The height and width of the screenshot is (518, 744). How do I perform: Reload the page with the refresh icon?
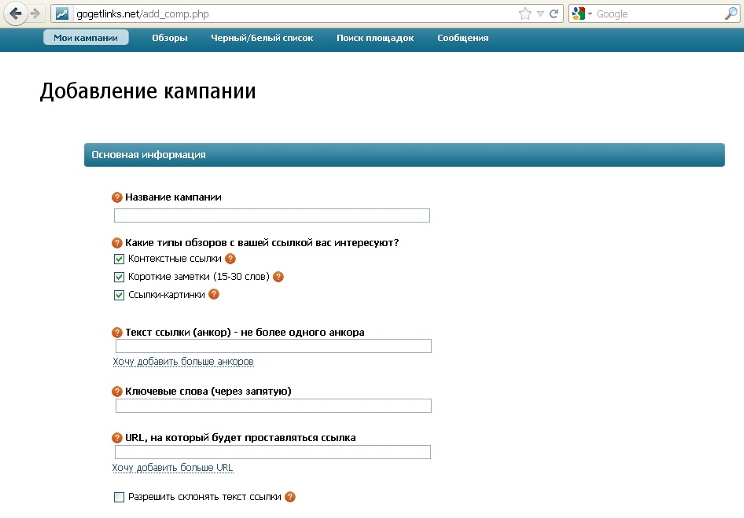(554, 14)
